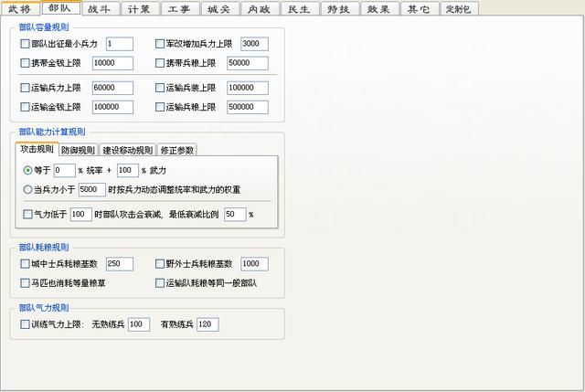Select the 部队 tab
This screenshot has width=585, height=392.
click(x=60, y=8)
